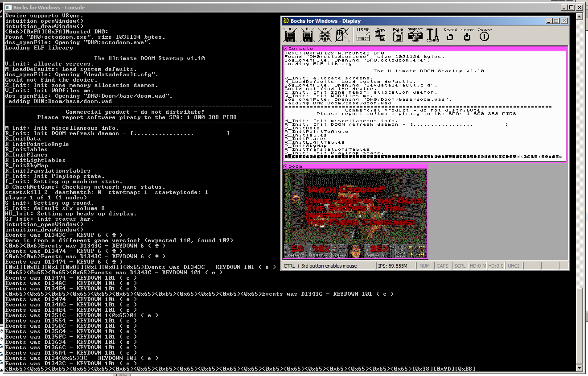Click the USER keyboard shortcut icon
The width and height of the screenshot is (588, 376).
pos(363,34)
